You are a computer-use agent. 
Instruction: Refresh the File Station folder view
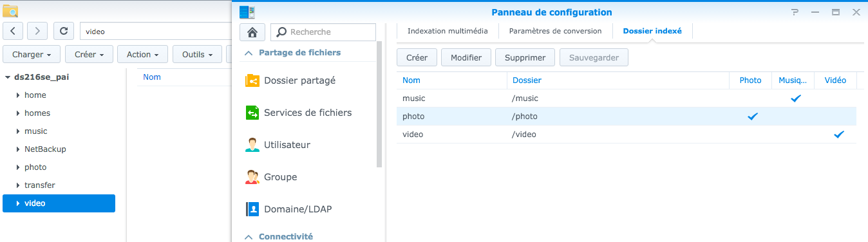coord(63,31)
